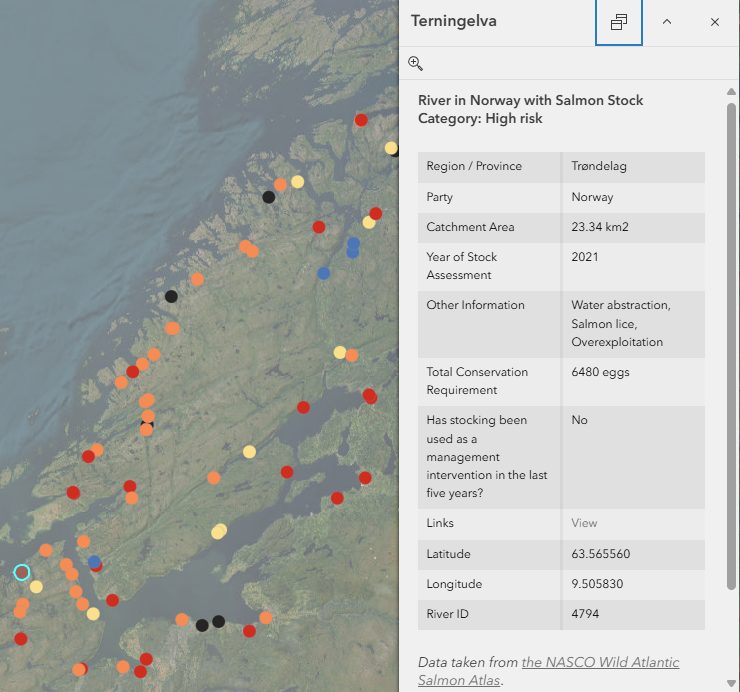Image resolution: width=740 pixels, height=692 pixels.
Task: Dock the Terningelva popup panel
Action: pos(619,22)
